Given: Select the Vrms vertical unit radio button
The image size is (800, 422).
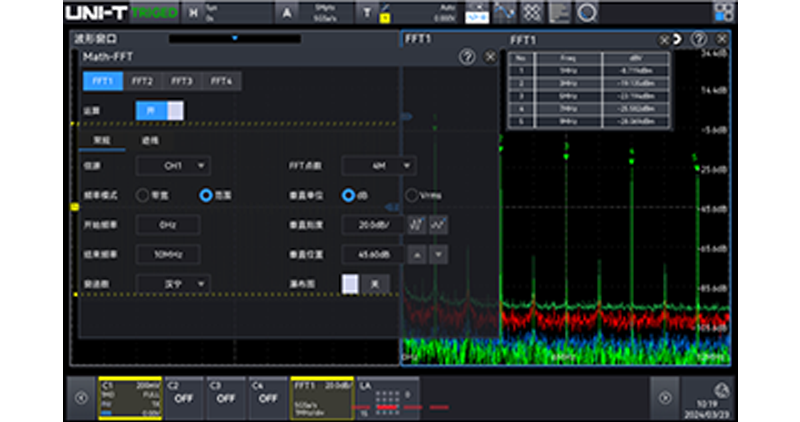Looking at the screenshot, I should click(411, 195).
